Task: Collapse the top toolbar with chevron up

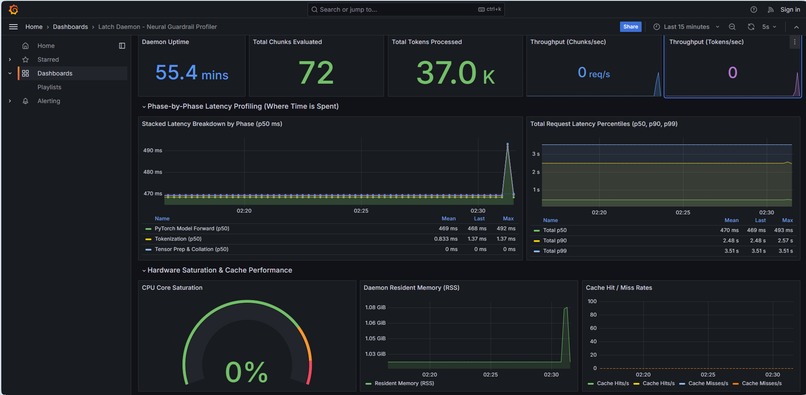Action: tap(796, 27)
